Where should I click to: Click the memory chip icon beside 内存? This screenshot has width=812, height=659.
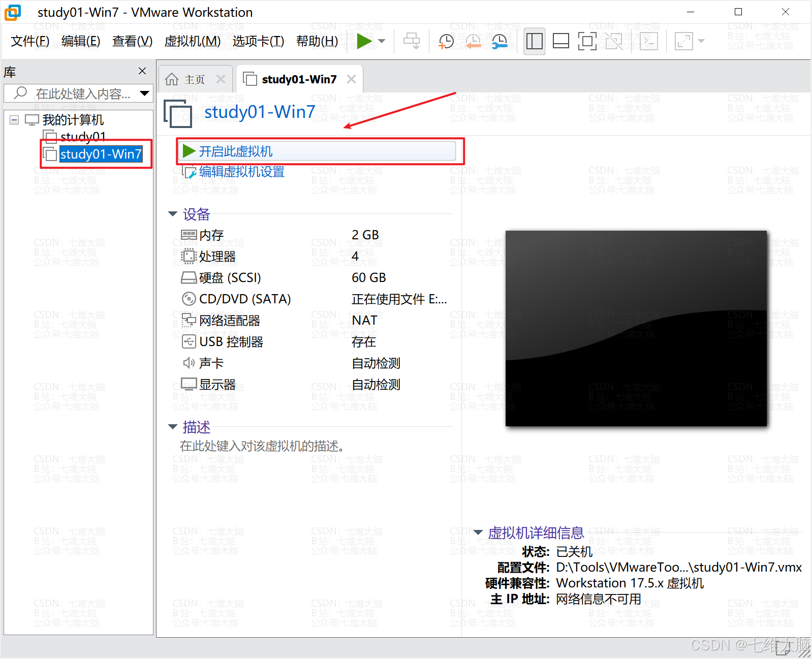tap(189, 235)
